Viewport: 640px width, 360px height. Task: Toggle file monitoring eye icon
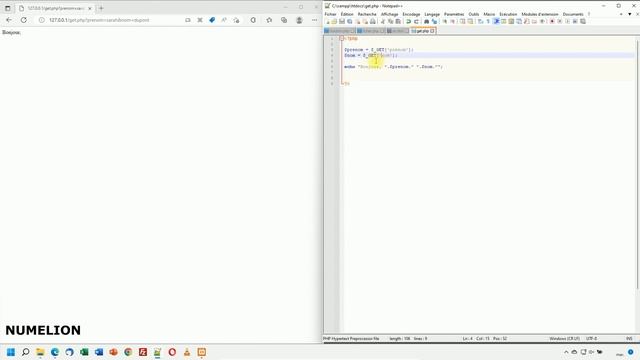pyautogui.click(x=542, y=21)
